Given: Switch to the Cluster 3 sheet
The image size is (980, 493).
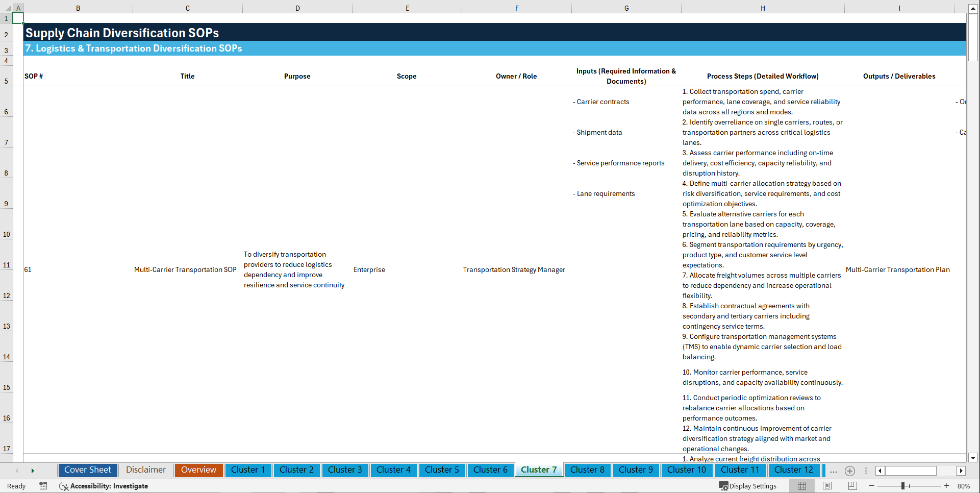Looking at the screenshot, I should [x=345, y=470].
